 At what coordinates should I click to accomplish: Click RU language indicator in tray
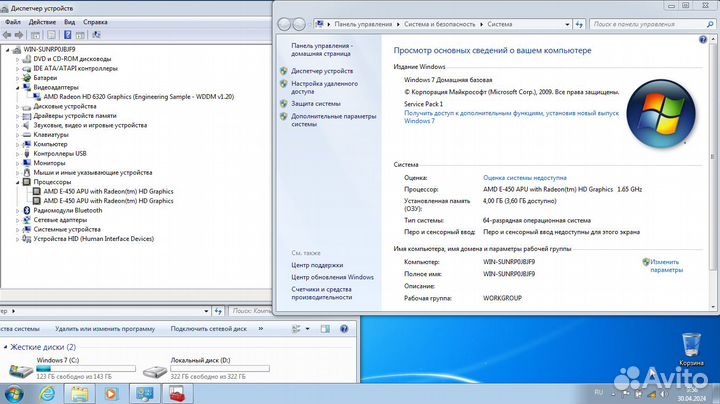tap(598, 392)
